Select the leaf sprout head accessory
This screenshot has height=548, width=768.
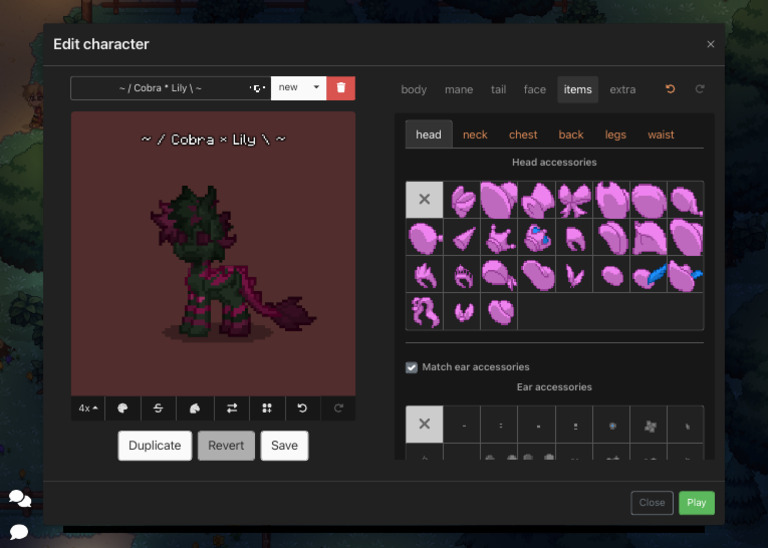pos(574,275)
